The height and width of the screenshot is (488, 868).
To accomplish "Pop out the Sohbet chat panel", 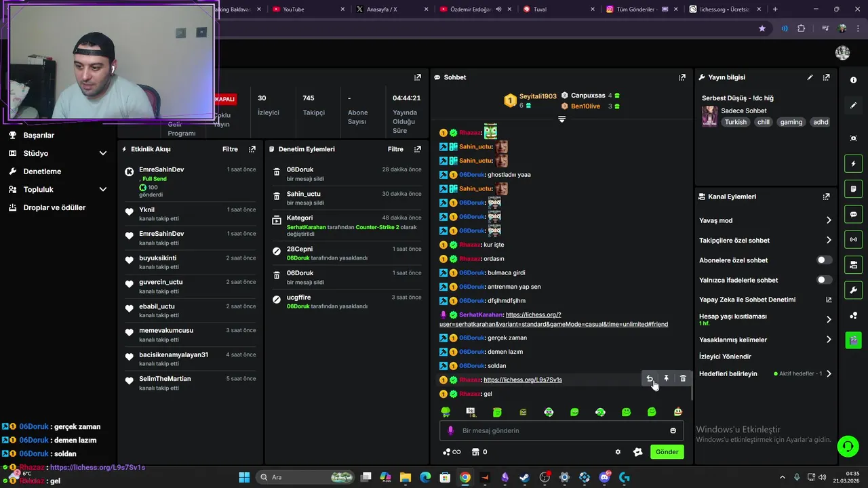I will tap(682, 77).
